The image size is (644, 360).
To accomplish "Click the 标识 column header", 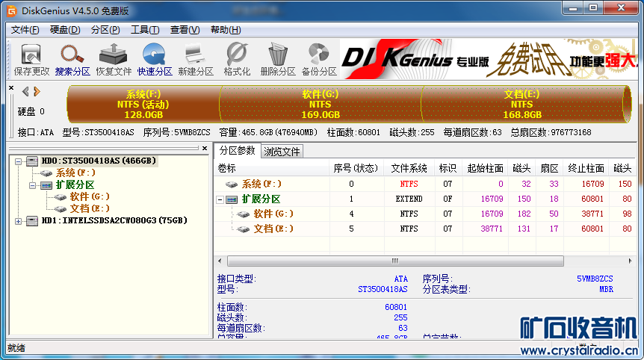I will coord(448,168).
